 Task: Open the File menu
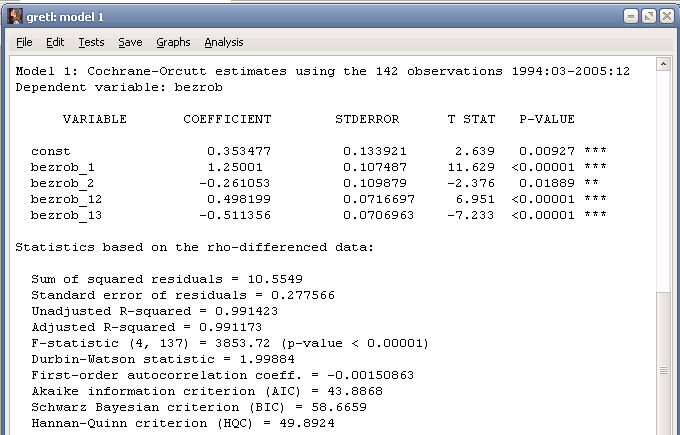point(24,43)
